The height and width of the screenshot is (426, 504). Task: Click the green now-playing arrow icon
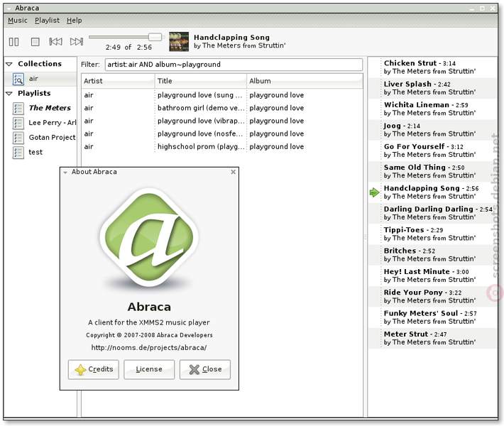tap(375, 192)
